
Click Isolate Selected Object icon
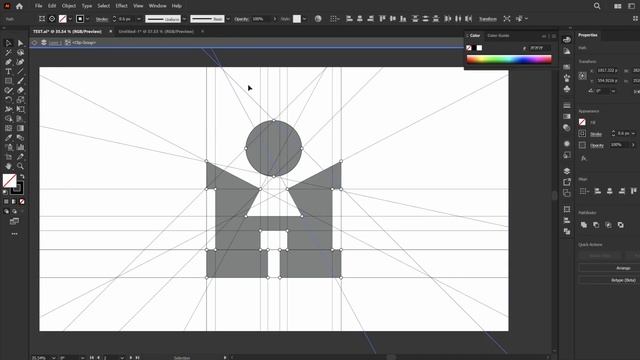pos(507,19)
